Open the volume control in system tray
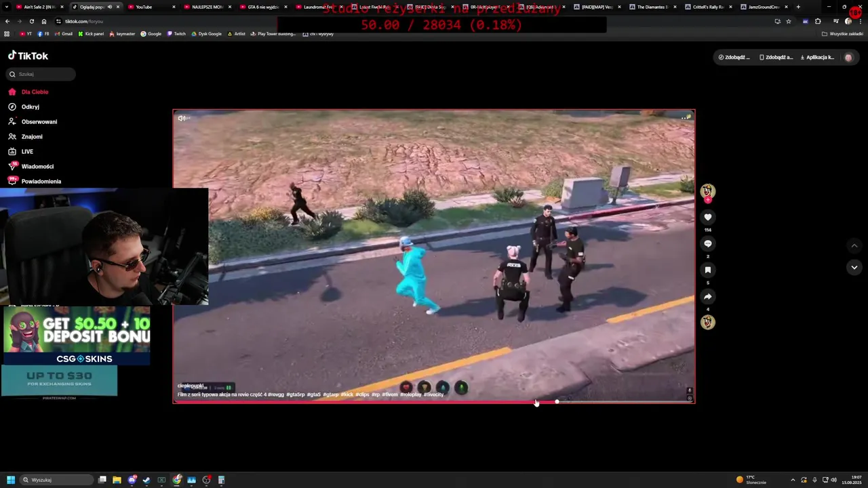The height and width of the screenshot is (488, 868). coord(833,480)
